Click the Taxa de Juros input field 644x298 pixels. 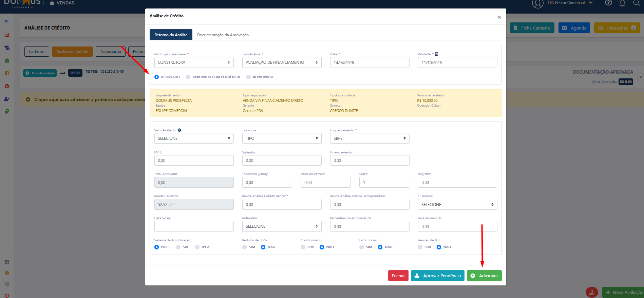(x=457, y=226)
